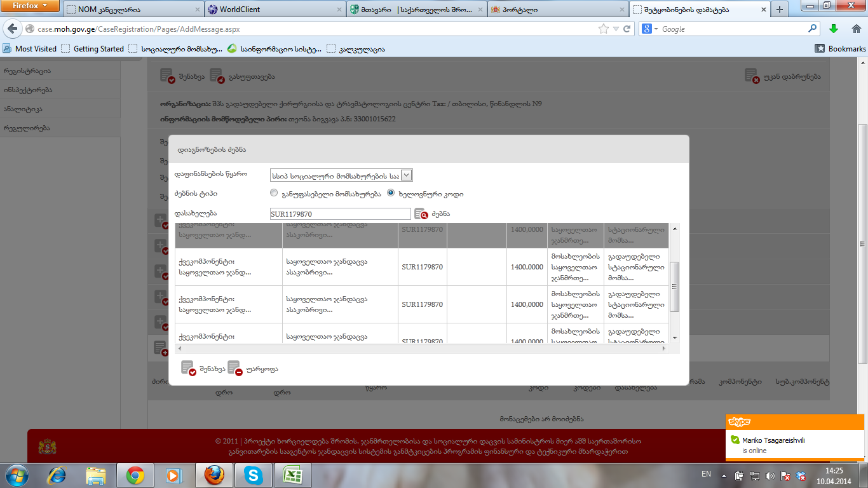Open the funding source dropdown
This screenshot has height=488, width=868.
click(x=407, y=175)
